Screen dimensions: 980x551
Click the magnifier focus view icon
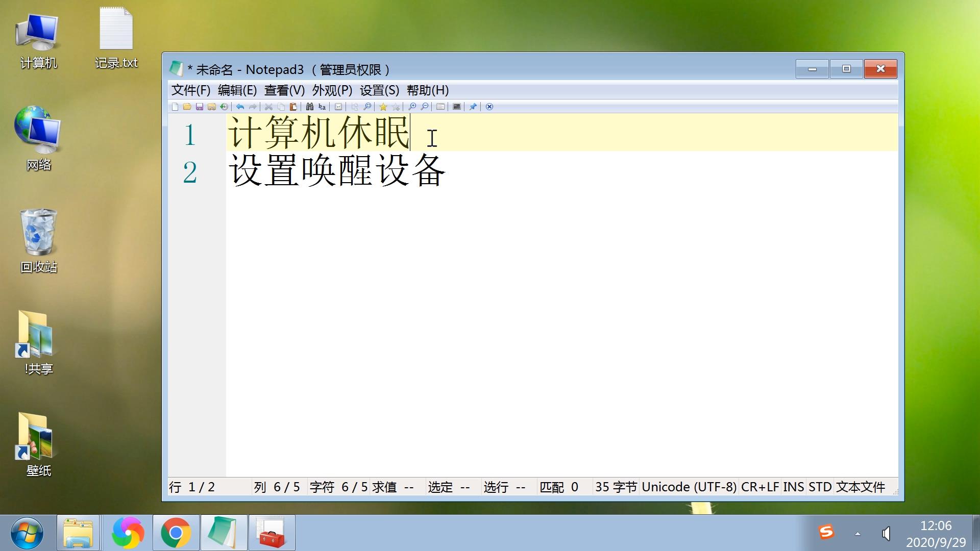(367, 107)
